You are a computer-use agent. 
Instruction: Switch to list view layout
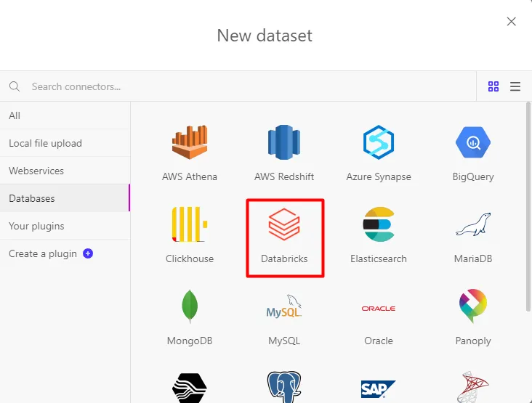click(x=515, y=86)
